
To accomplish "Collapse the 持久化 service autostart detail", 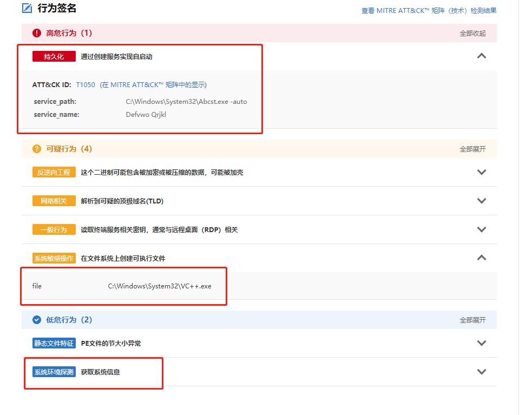I will click(481, 56).
